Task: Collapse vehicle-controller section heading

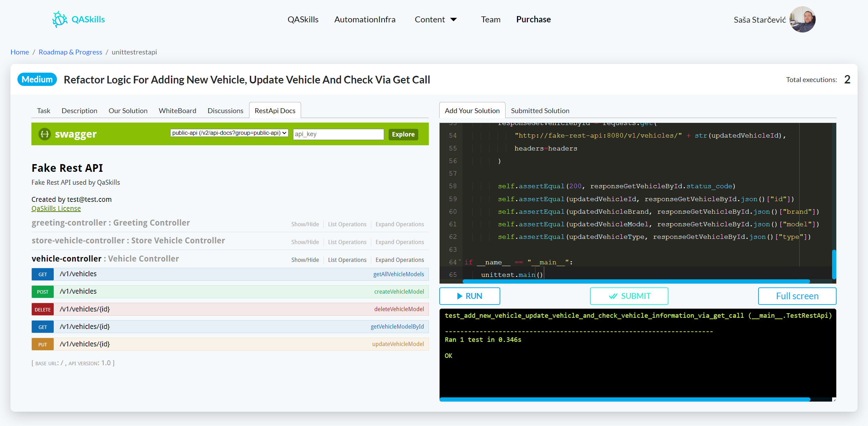Action: pos(105,259)
